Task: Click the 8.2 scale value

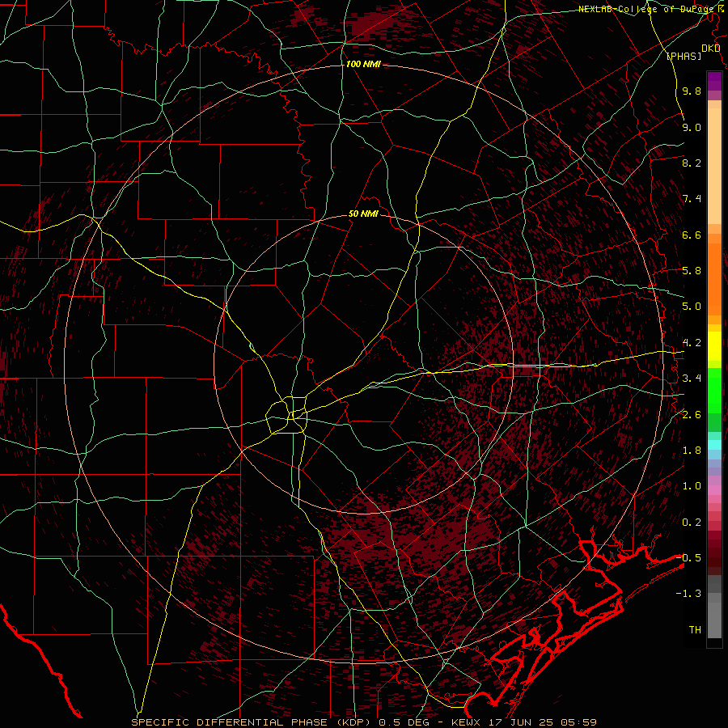Action: [692, 163]
